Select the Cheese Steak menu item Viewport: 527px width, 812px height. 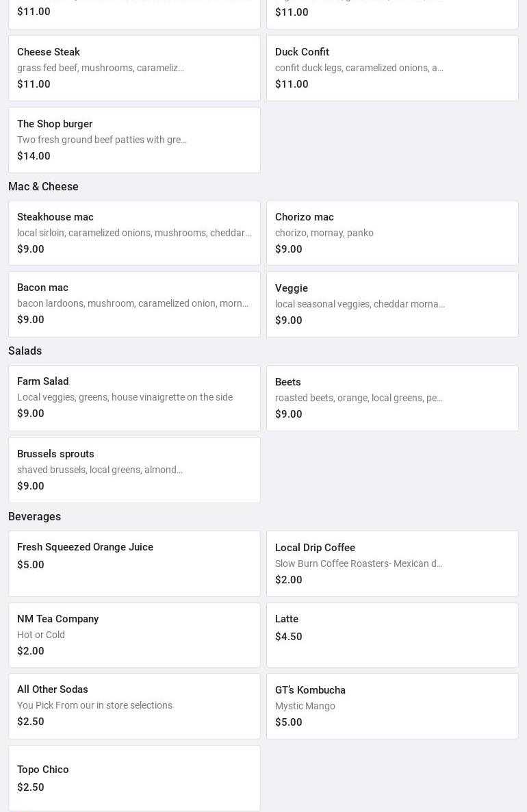(x=134, y=68)
